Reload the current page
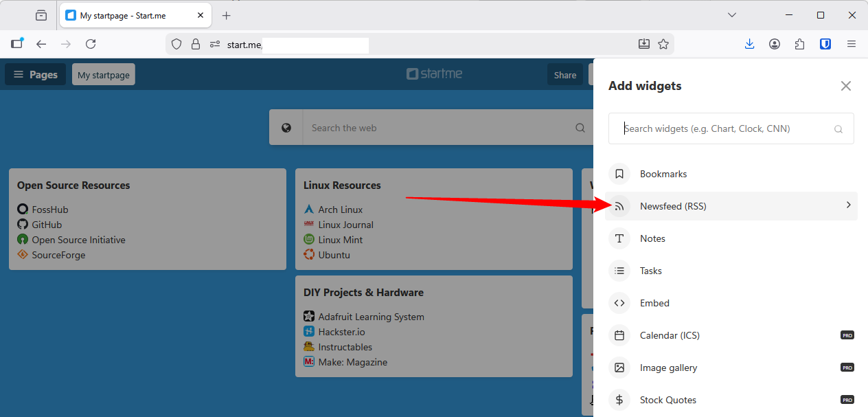 point(91,44)
